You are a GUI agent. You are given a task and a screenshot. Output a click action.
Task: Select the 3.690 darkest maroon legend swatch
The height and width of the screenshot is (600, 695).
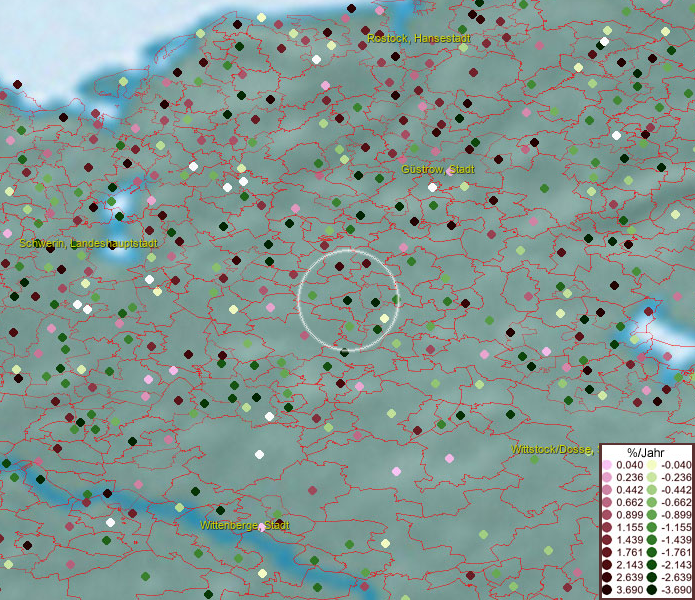click(607, 590)
